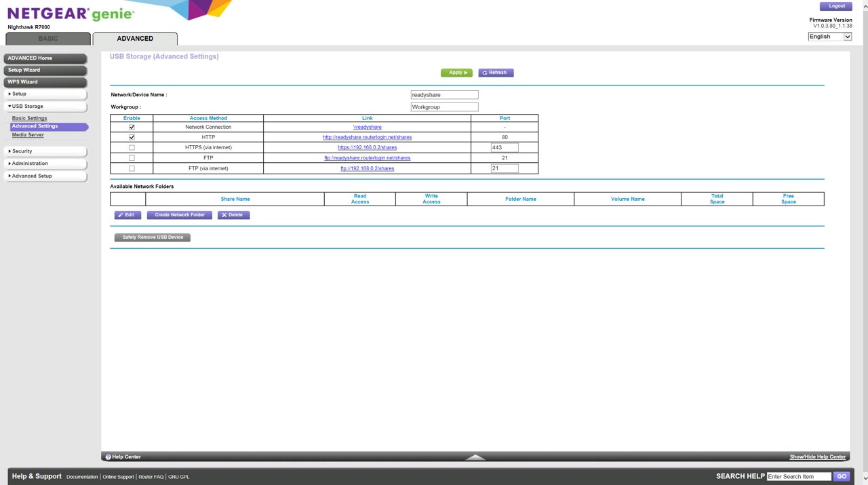This screenshot has width=868, height=485.
Task: Open the Documentation support link
Action: click(82, 477)
